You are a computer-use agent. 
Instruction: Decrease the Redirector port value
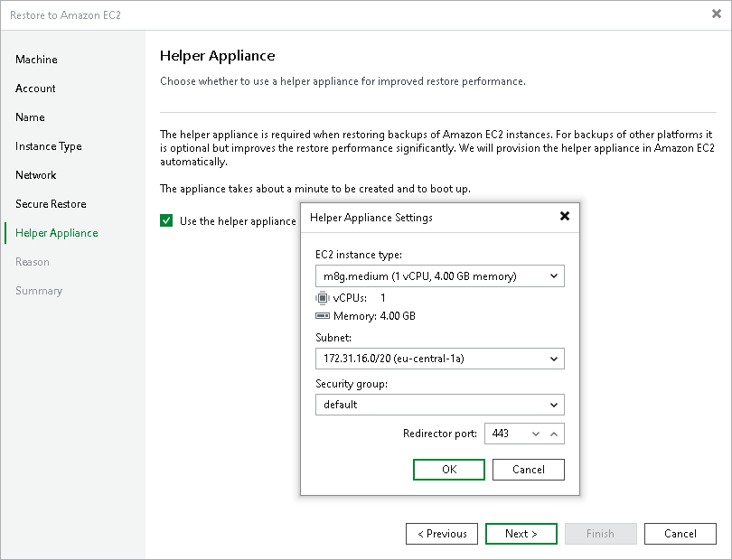(x=536, y=434)
